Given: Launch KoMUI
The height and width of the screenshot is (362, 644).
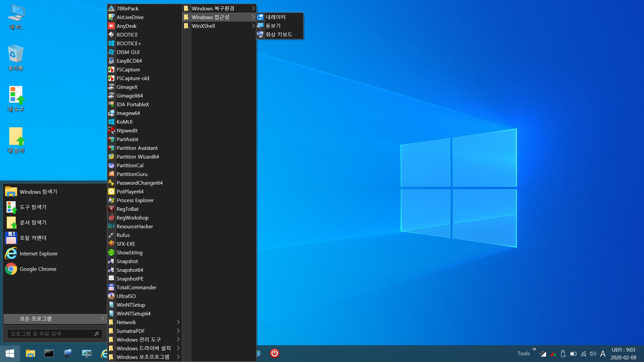Looking at the screenshot, I should (145, 122).
